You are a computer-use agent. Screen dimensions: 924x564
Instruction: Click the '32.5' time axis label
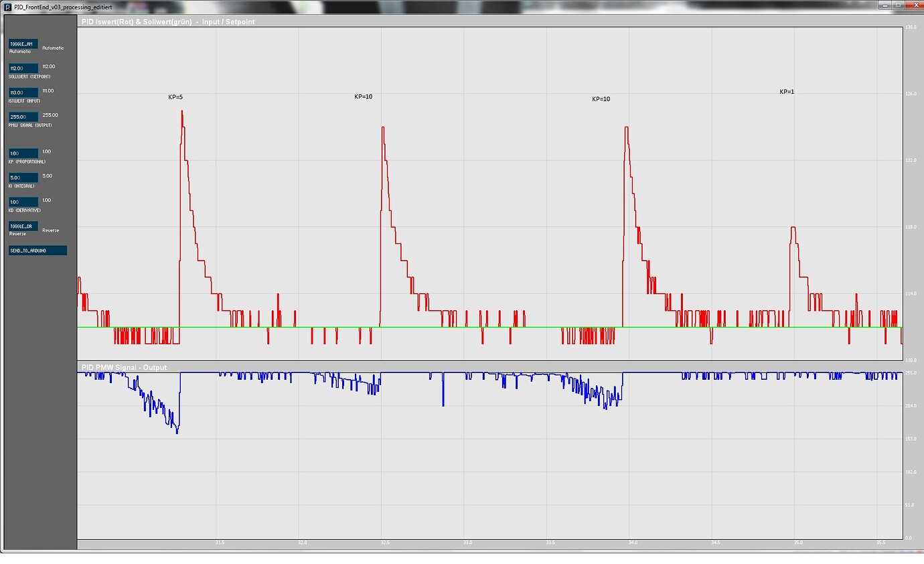point(384,543)
